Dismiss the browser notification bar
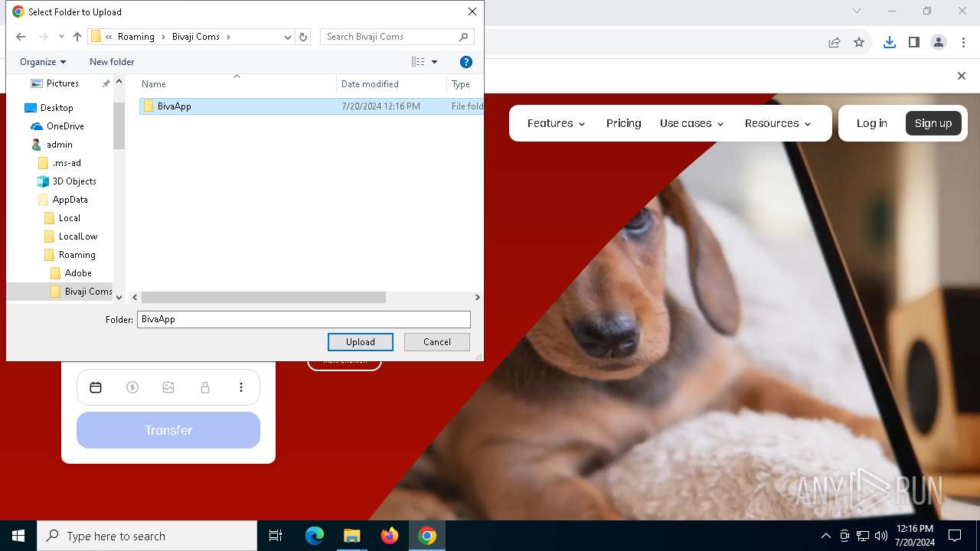The image size is (980, 551). [962, 76]
